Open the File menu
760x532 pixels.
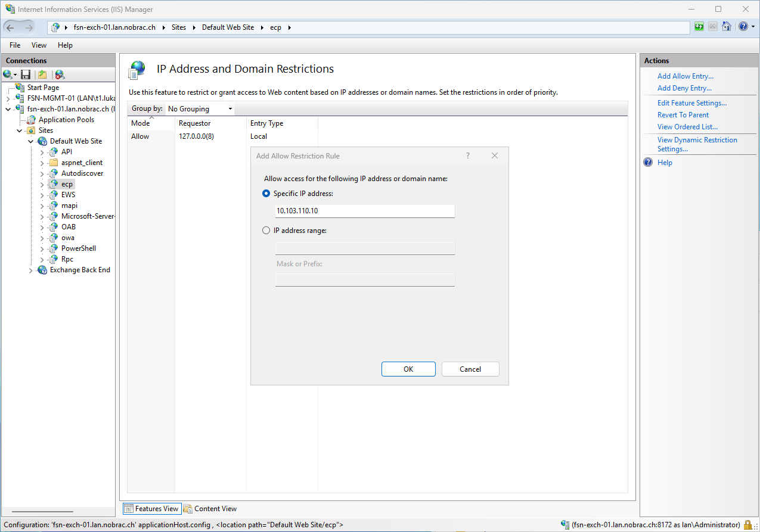[x=15, y=45]
